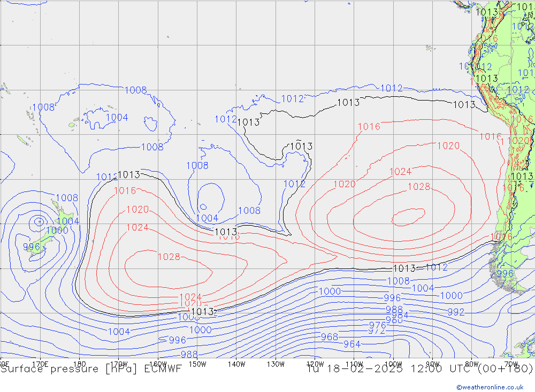Click the 'Tu 18-02-2025 12:00 UTC (00+180)' date label

pyautogui.click(x=419, y=369)
